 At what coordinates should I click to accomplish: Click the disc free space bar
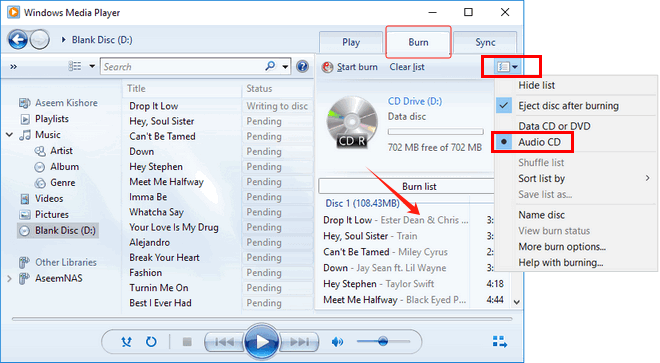(x=435, y=132)
